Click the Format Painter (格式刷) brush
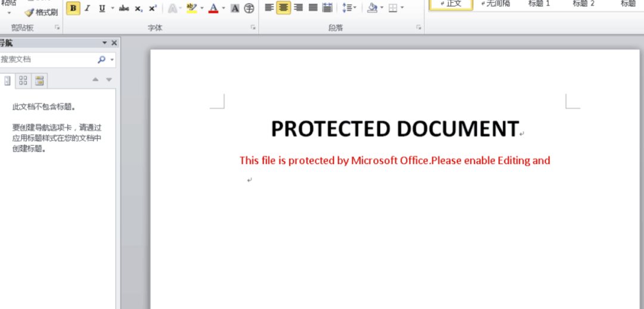This screenshot has width=644, height=309. click(41, 12)
